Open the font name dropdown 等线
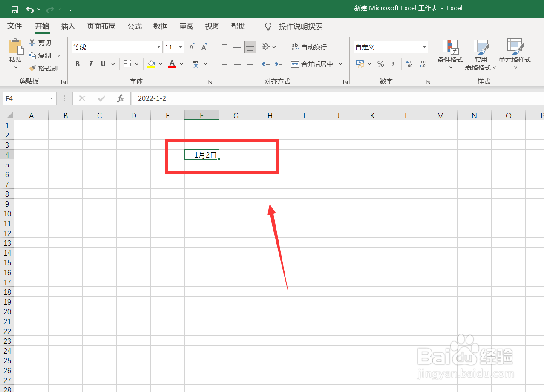 (159, 47)
